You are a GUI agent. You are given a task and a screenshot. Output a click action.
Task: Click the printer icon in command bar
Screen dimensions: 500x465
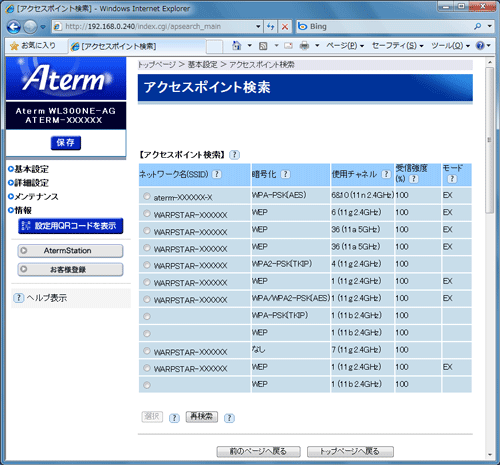pos(304,46)
